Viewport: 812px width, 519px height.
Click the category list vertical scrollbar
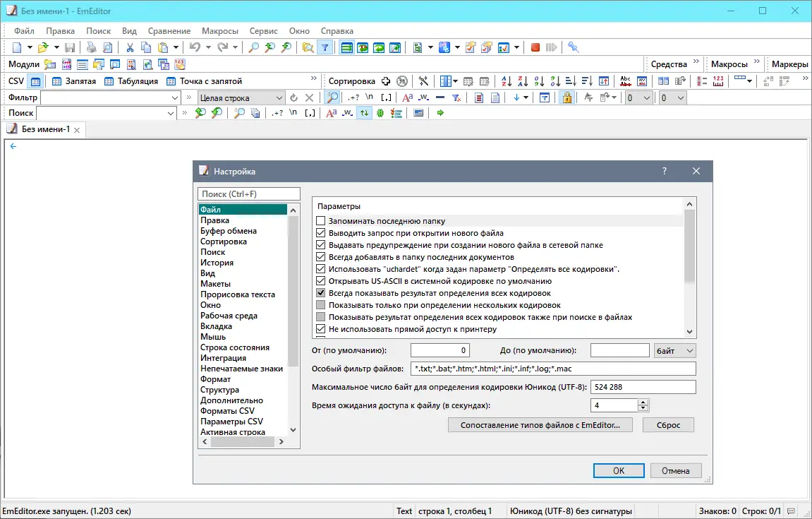coord(293,320)
